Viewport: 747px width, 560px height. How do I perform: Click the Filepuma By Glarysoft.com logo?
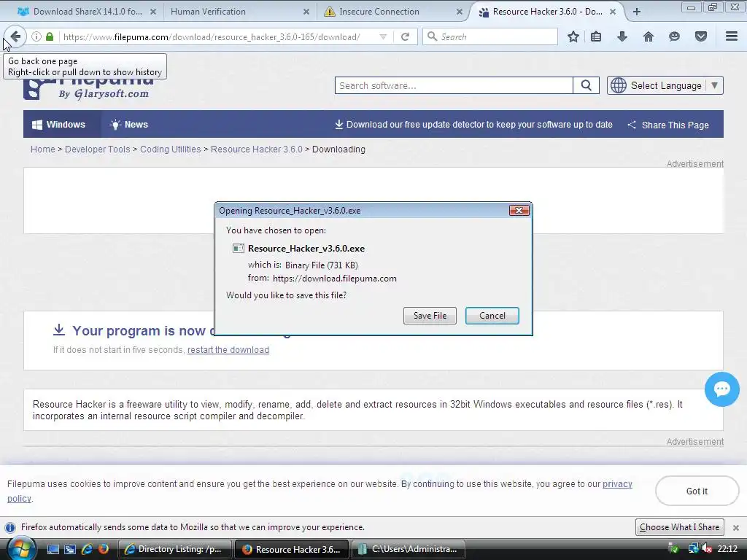[89, 88]
